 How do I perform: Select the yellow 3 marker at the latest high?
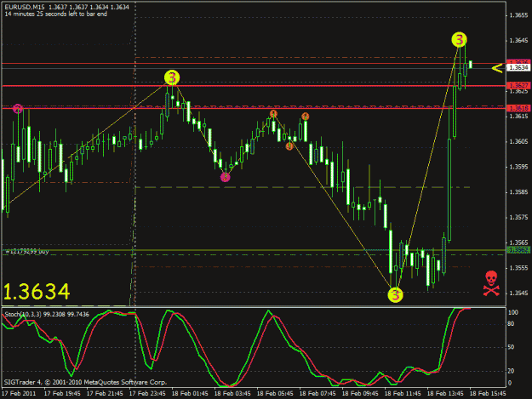[x=459, y=40]
